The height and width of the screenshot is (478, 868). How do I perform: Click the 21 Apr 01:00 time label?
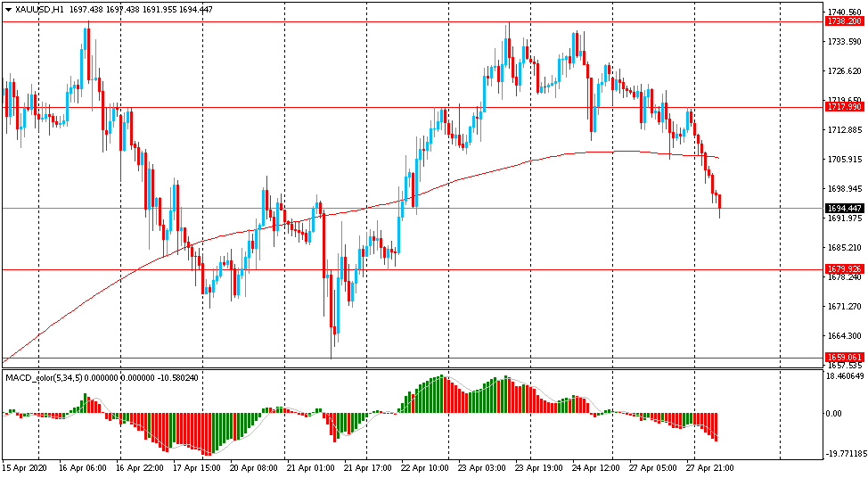[x=311, y=468]
